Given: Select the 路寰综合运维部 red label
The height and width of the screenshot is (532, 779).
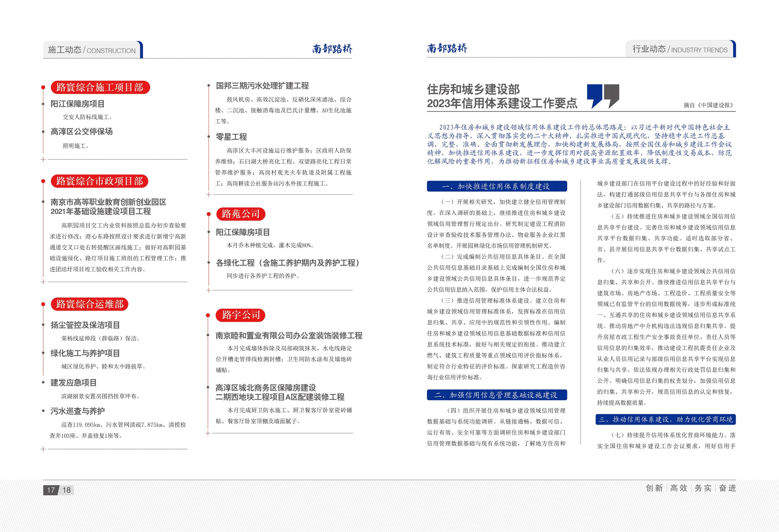Looking at the screenshot, I should (x=89, y=304).
